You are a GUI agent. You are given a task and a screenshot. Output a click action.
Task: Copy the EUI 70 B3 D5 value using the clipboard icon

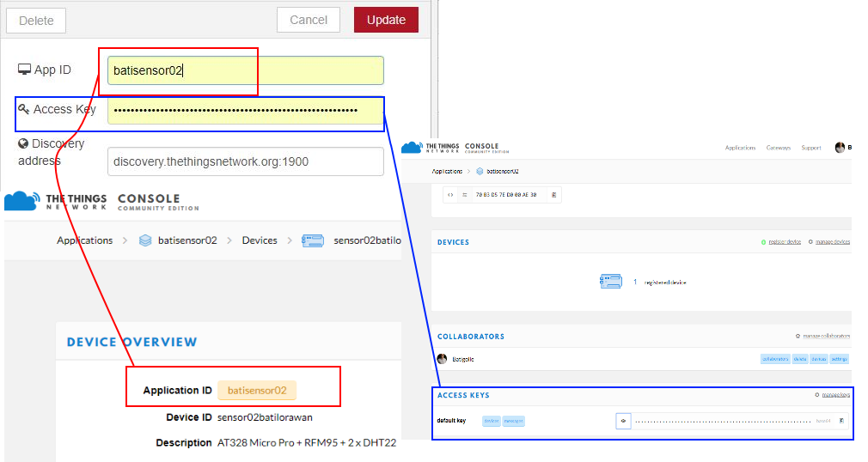[553, 195]
